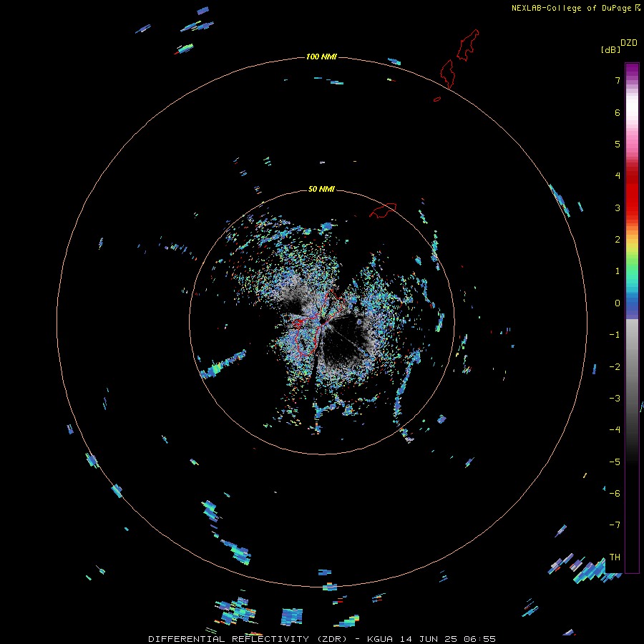Click the DZD legend title
The image size is (644, 644).
[629, 43]
